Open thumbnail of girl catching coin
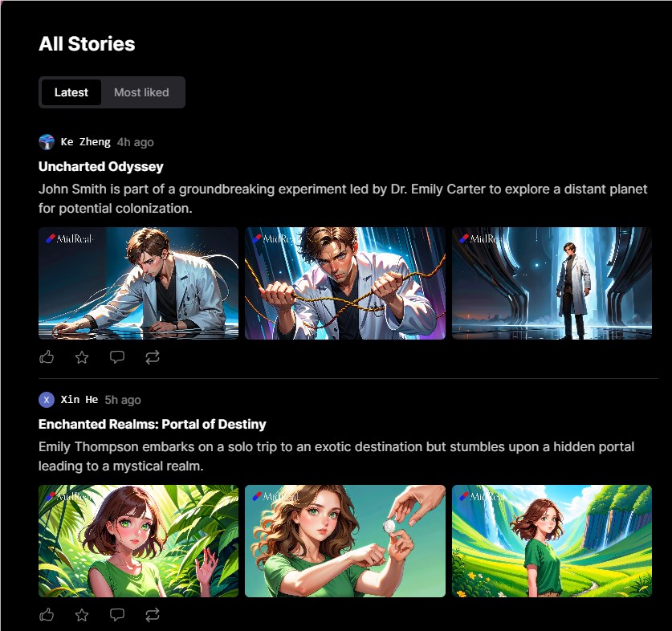The image size is (672, 631). pos(344,541)
